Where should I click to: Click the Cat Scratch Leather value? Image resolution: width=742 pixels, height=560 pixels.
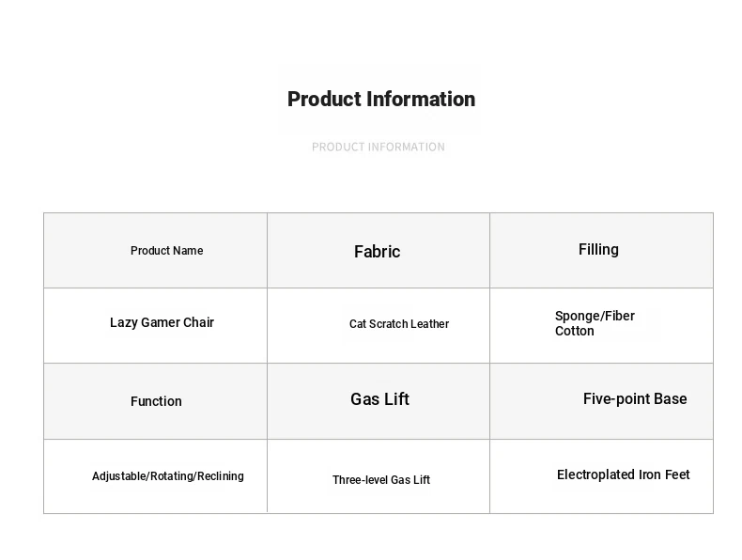[x=399, y=324]
